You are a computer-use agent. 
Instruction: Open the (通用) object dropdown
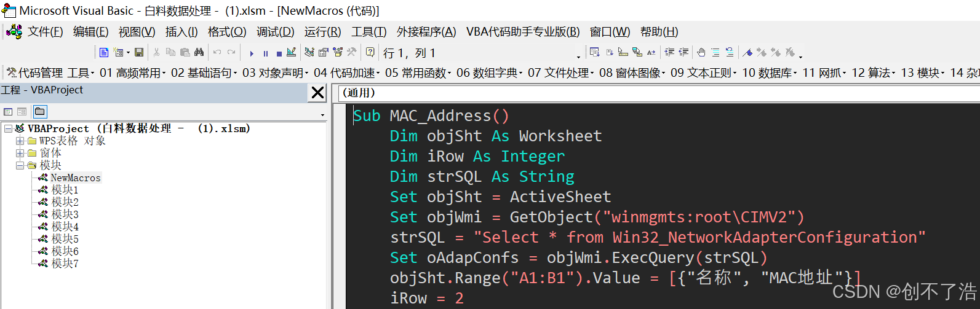pos(659,93)
